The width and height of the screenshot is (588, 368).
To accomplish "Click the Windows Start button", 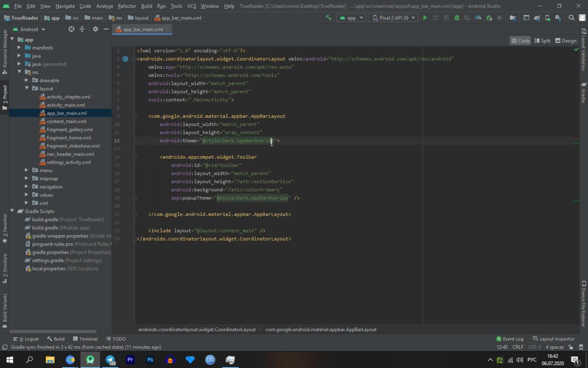I will pos(10,360).
